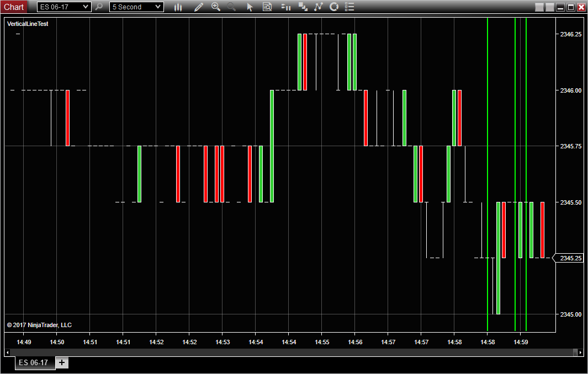The image size is (588, 374).
Task: Add a new tab with plus button
Action: pyautogui.click(x=62, y=363)
